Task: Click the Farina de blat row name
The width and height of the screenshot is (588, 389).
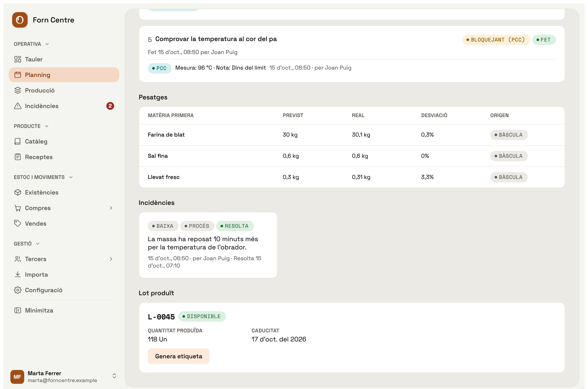Action: 166,135
